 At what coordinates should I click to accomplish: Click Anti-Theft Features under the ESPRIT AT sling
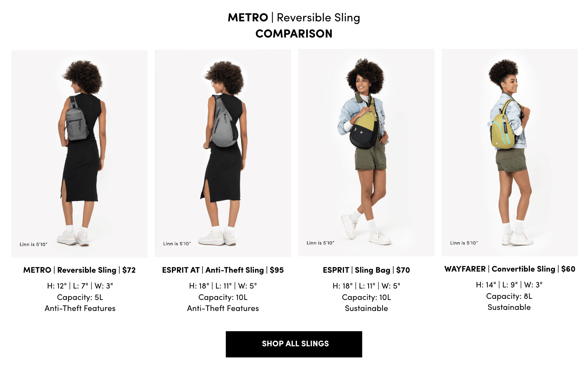pos(223,308)
